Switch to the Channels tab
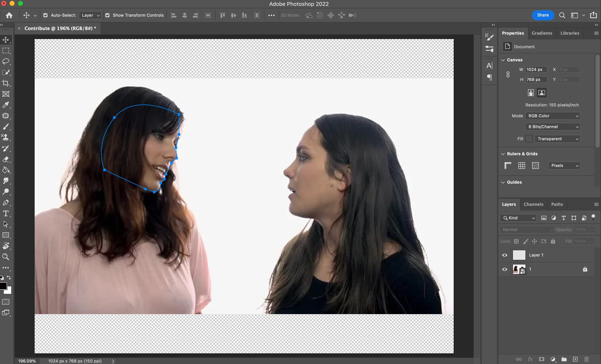 pyautogui.click(x=533, y=204)
